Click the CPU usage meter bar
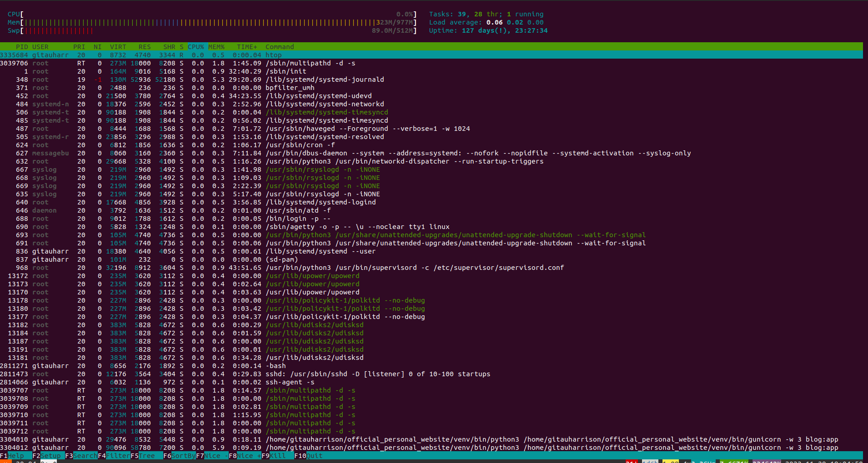This screenshot has height=463, width=868. coord(212,14)
